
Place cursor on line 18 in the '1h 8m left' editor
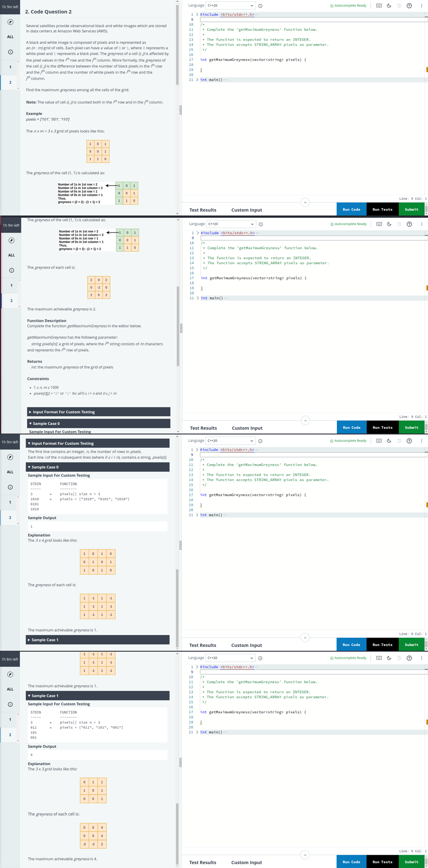click(313, 717)
